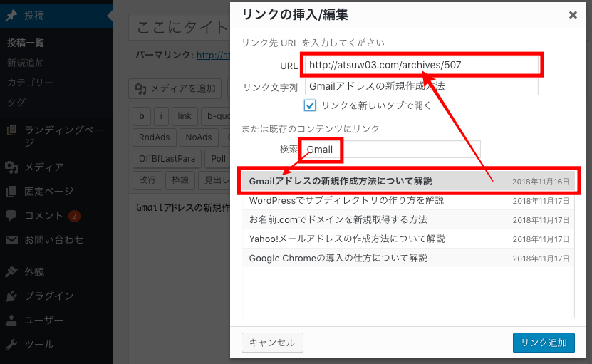592x364 pixels.
Task: Click the 検索 field containing Gmail
Action: [391, 150]
